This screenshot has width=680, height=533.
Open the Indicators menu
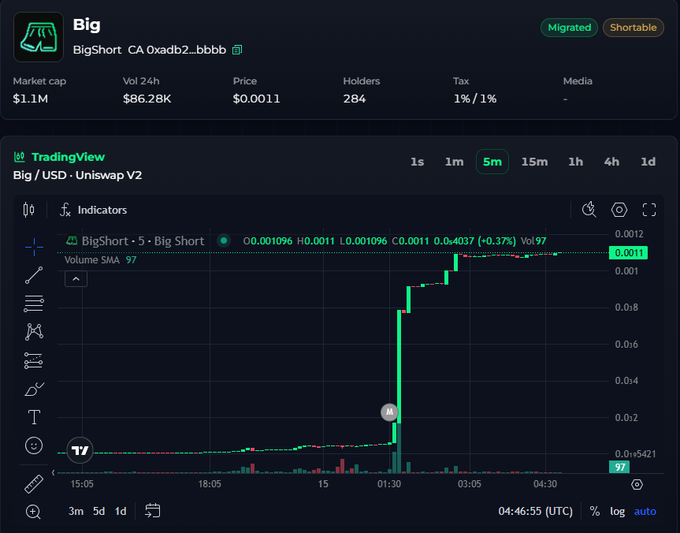tap(94, 210)
